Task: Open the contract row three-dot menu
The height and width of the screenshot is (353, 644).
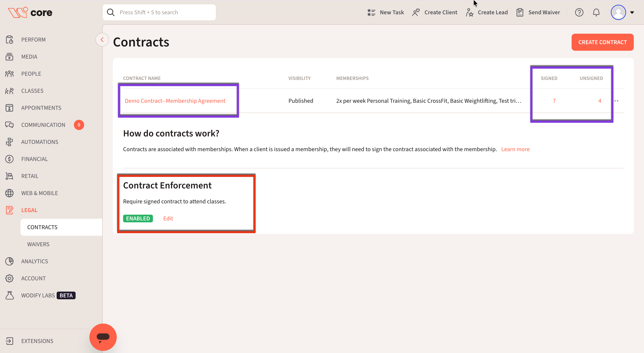Action: (x=616, y=101)
